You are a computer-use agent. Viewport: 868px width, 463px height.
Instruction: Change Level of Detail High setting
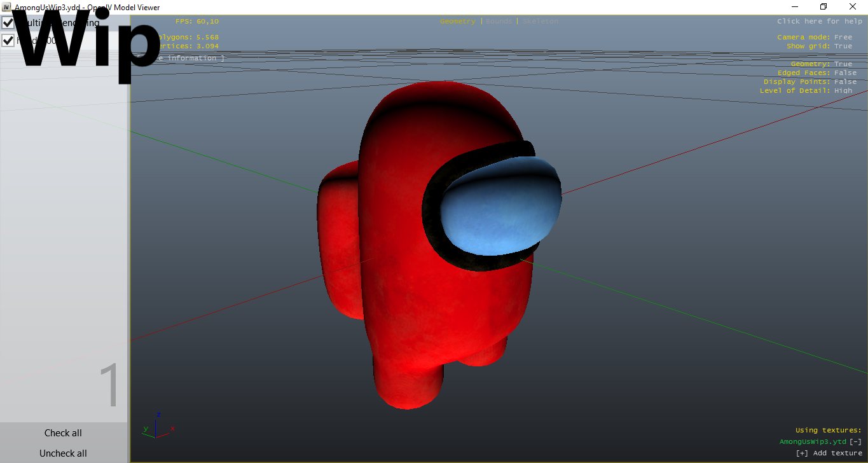tap(843, 91)
